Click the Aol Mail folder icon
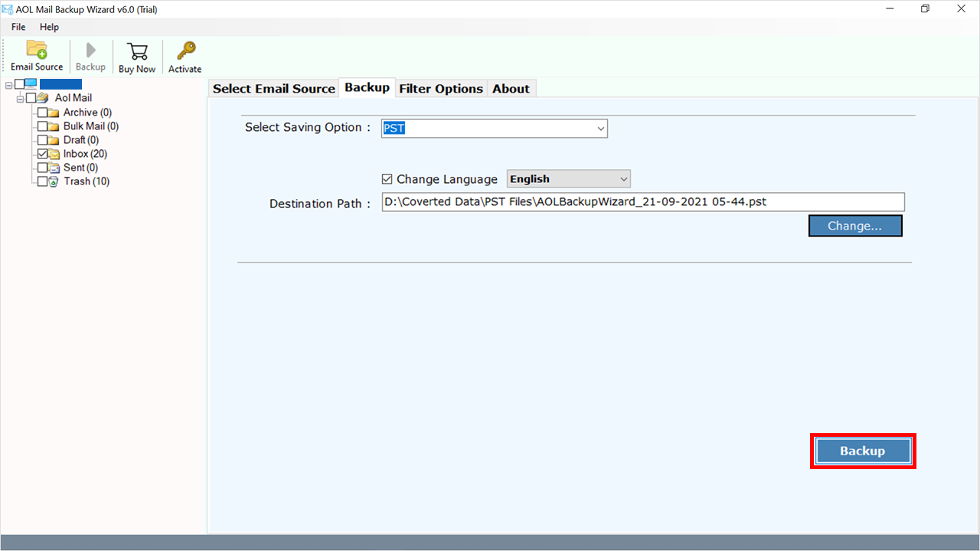 (x=43, y=98)
